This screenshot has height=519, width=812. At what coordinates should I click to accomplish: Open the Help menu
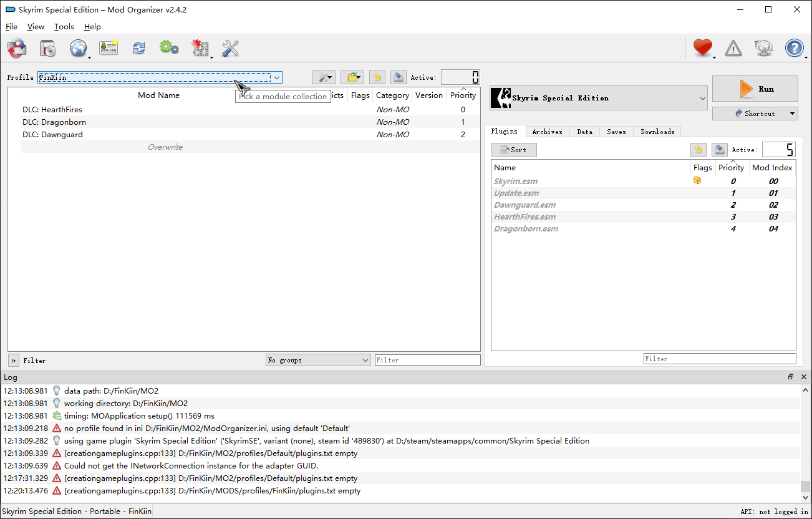pos(92,27)
